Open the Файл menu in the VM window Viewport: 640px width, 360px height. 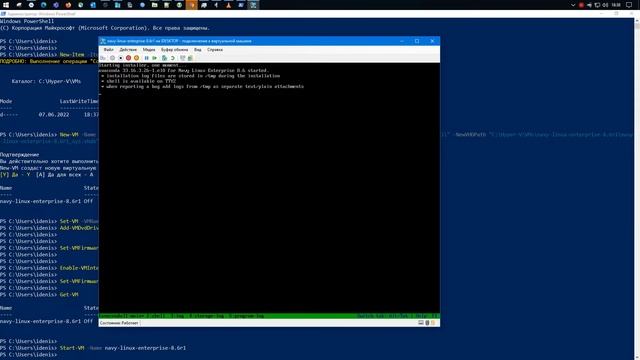pyautogui.click(x=109, y=49)
